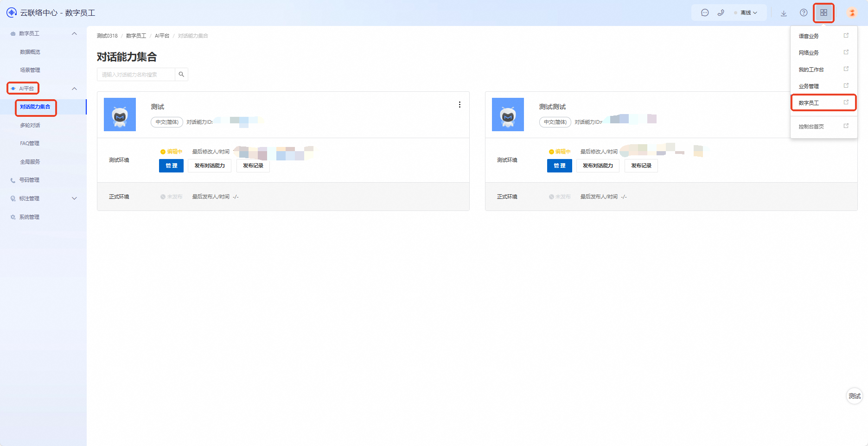The width and height of the screenshot is (868, 446).
Task: Click 发布记录 on the 测试 card
Action: point(253,166)
